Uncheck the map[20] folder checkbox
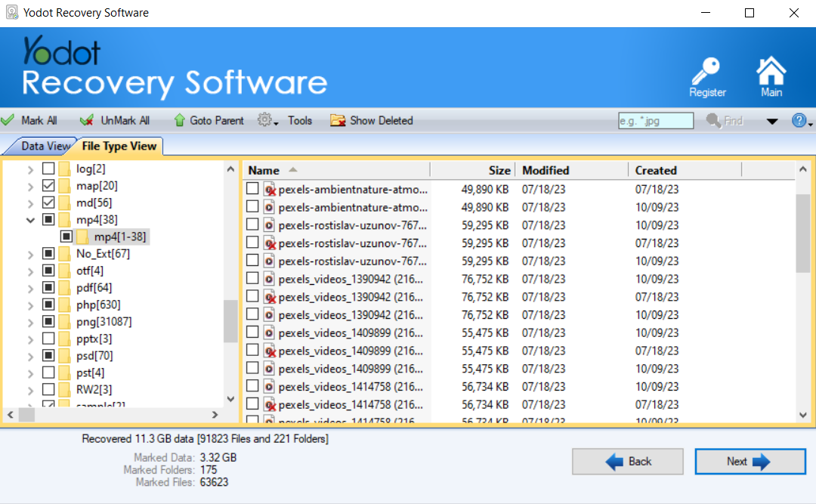Viewport: 816px width, 504px height. point(47,185)
